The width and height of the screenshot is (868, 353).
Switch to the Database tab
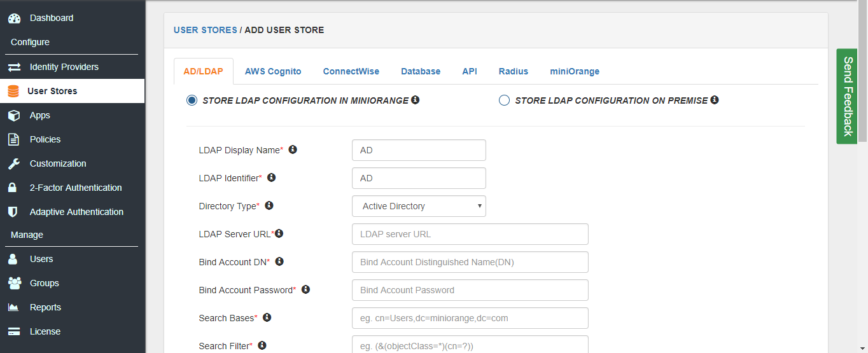click(421, 71)
